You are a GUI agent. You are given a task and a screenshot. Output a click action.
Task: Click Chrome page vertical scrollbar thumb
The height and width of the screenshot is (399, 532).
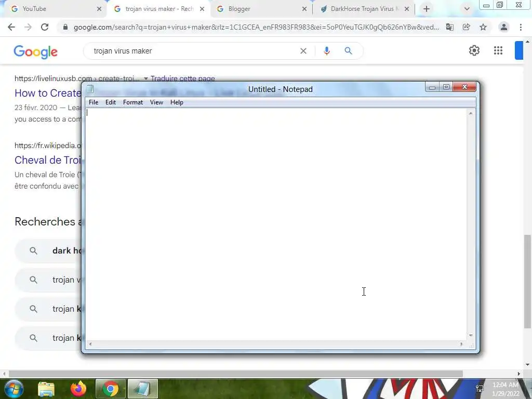[527, 281]
